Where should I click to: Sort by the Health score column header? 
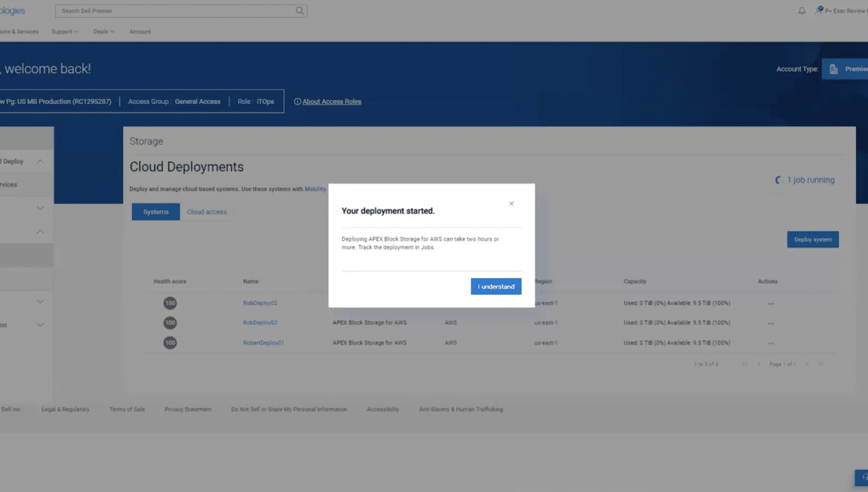coord(170,282)
